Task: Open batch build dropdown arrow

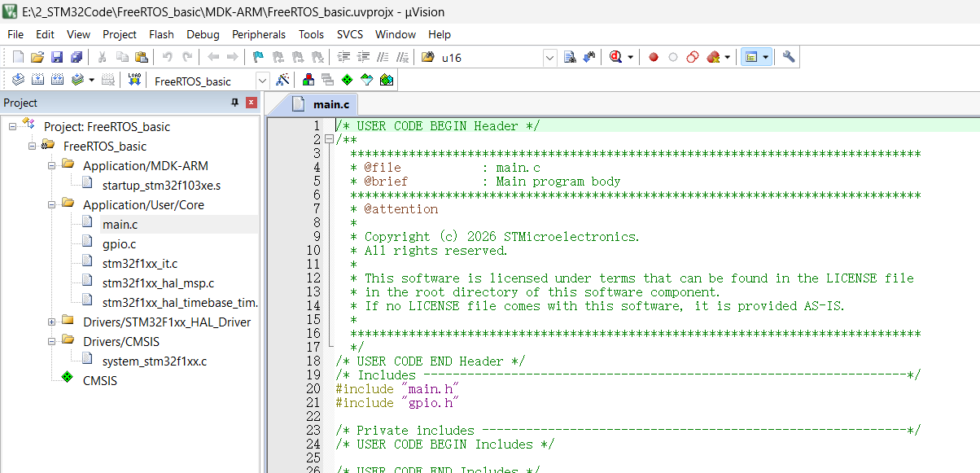Action: click(x=91, y=80)
